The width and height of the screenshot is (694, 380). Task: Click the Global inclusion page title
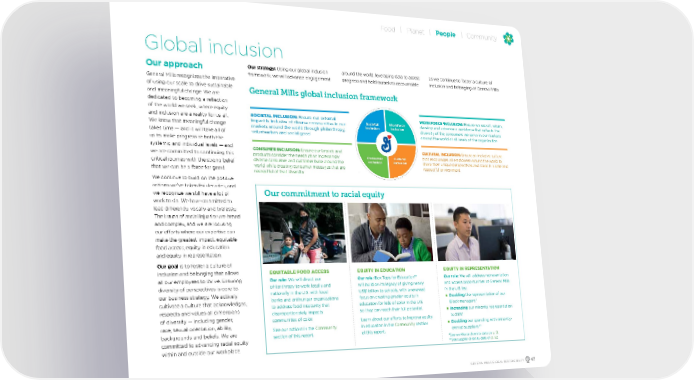(213, 46)
